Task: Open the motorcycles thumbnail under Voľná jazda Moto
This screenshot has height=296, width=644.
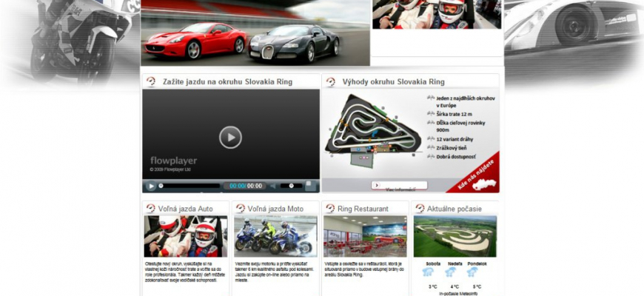Action: [x=275, y=237]
